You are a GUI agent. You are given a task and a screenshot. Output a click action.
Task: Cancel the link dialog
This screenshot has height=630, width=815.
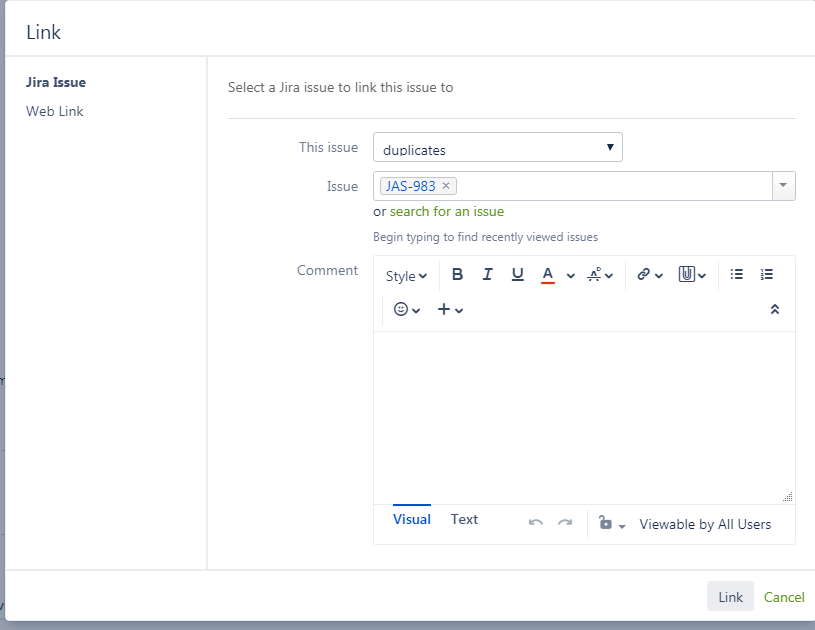[x=784, y=597]
